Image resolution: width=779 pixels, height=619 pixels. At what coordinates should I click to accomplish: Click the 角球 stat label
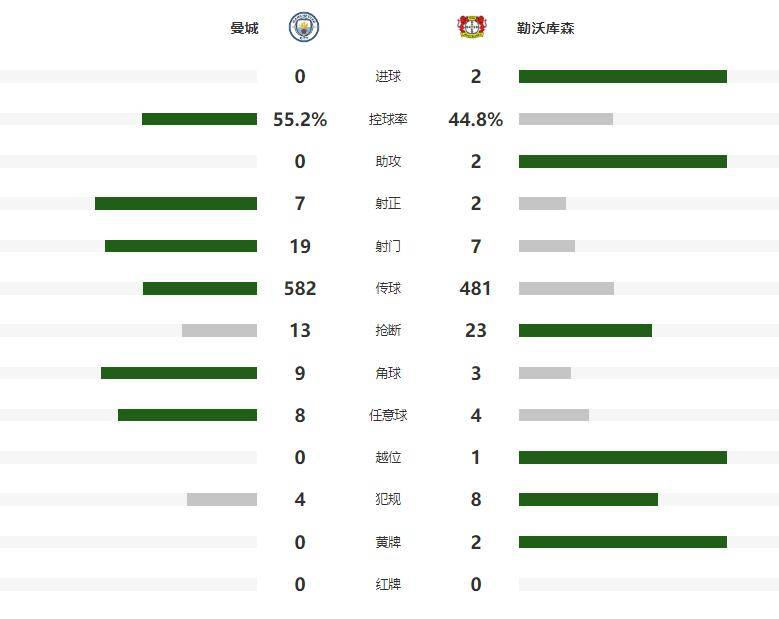388,373
